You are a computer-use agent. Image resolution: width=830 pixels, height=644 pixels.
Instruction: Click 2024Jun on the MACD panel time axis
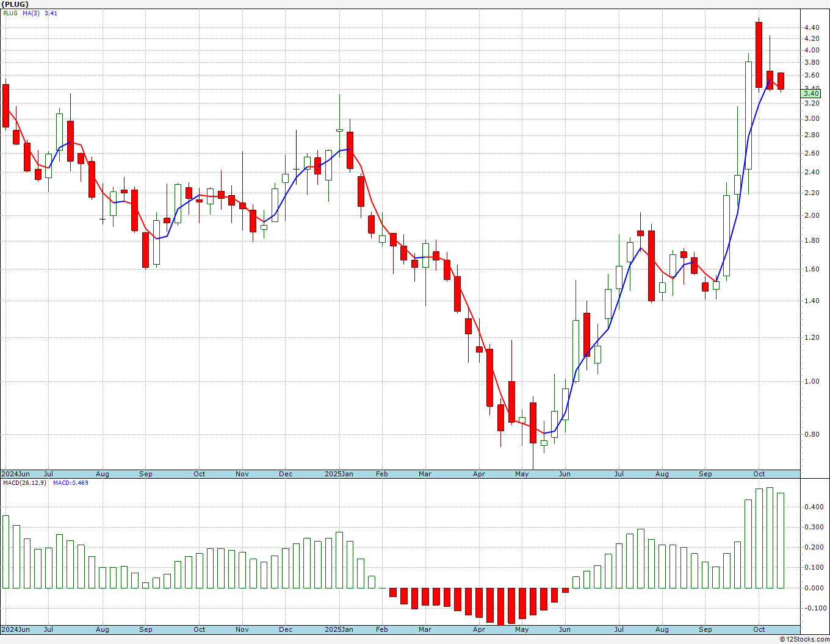point(15,629)
